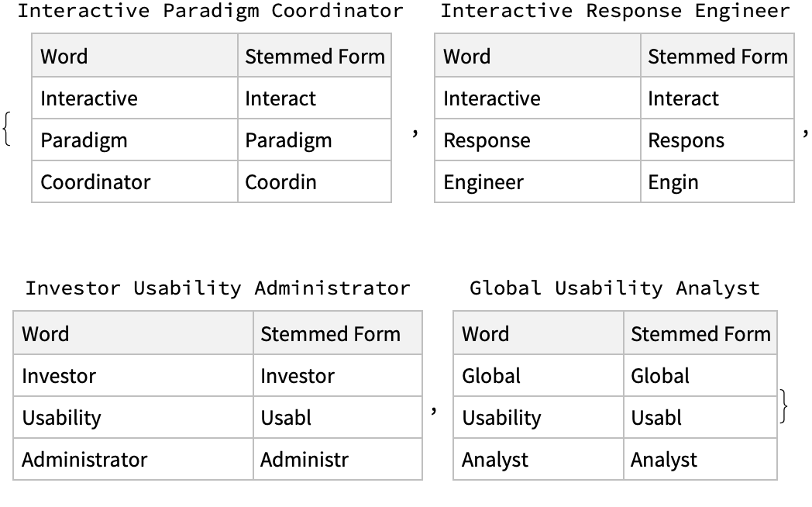Click 'Stemmed Form' header in Interactive Response Engineer table
The width and height of the screenshot is (812, 507).
click(717, 57)
